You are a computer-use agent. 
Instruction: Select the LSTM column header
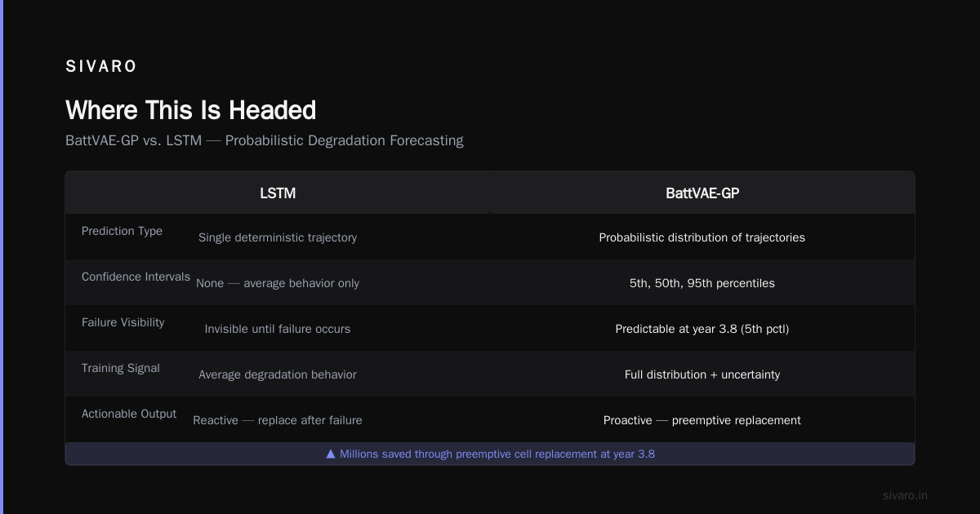278,193
